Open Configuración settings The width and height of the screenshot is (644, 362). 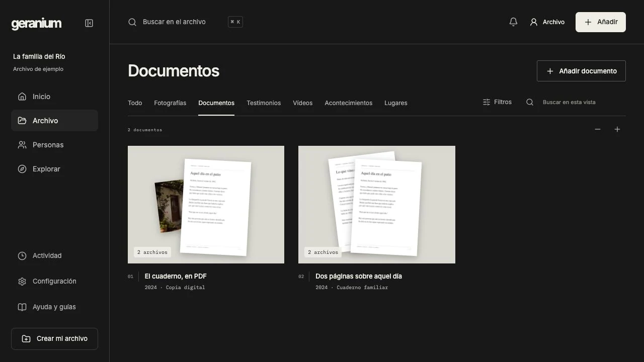tap(54, 281)
